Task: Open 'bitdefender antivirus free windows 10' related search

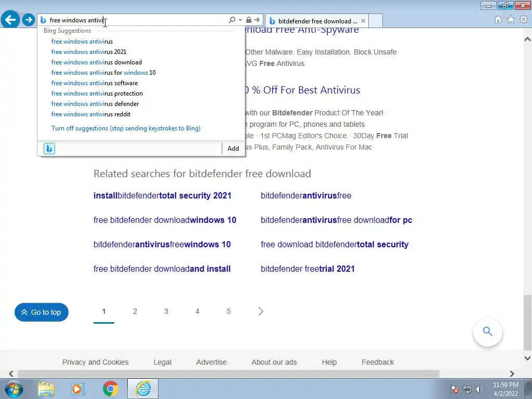Action: (x=162, y=244)
